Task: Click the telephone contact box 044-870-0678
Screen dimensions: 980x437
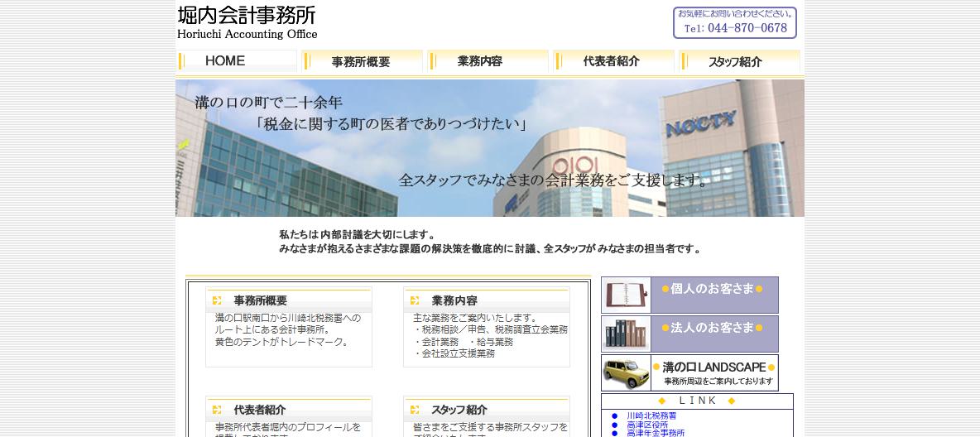Action: pos(735,23)
